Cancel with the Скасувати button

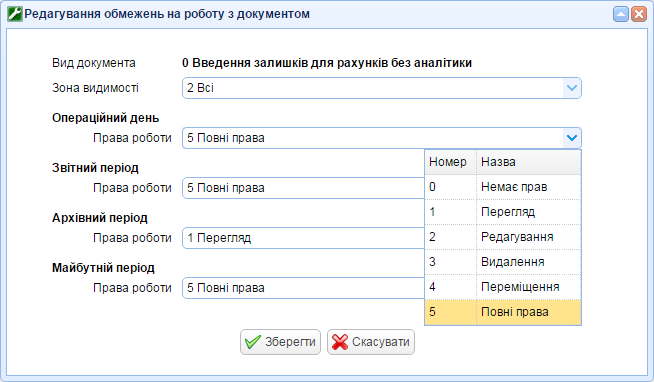371,342
